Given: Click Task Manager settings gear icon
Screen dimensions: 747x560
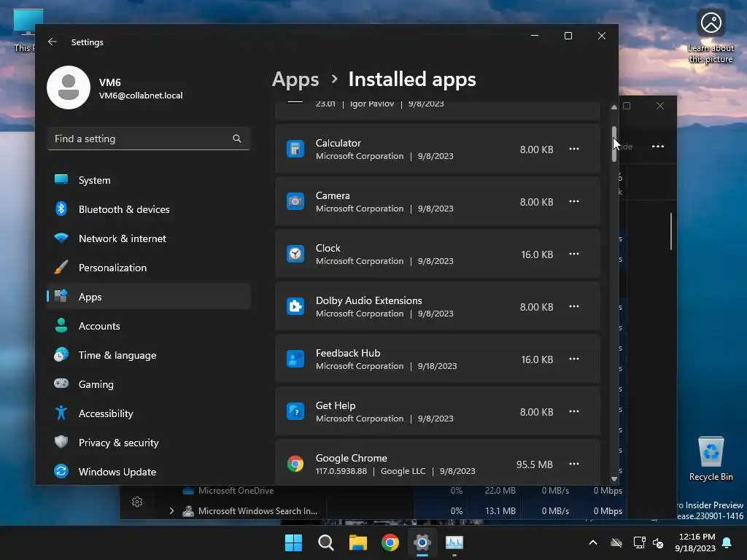Looking at the screenshot, I should click(x=137, y=502).
